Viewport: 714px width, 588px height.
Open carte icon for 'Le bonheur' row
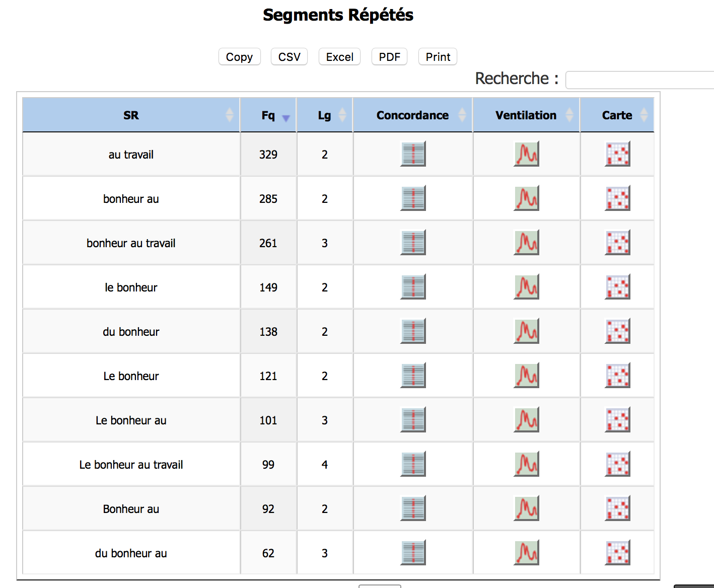point(617,376)
